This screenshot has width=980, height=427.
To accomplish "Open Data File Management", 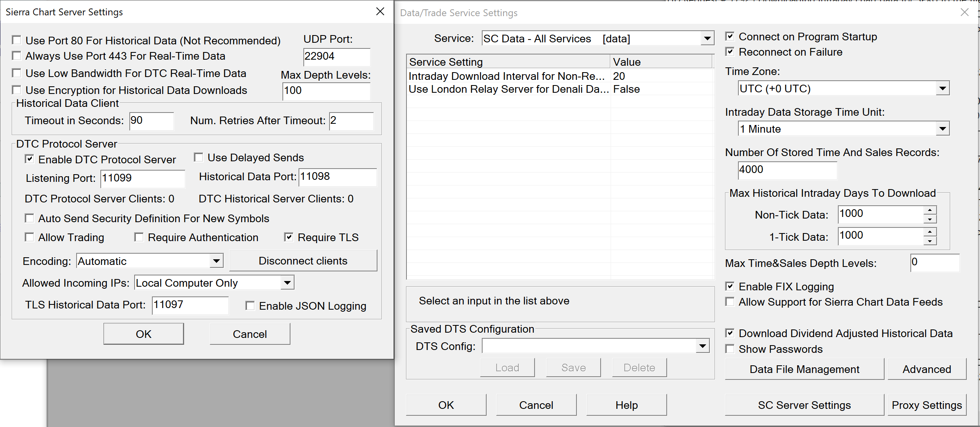I will (x=804, y=369).
